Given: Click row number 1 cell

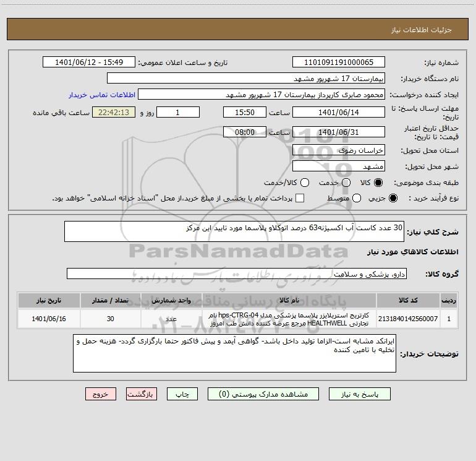Looking at the screenshot, I should pos(449,319).
